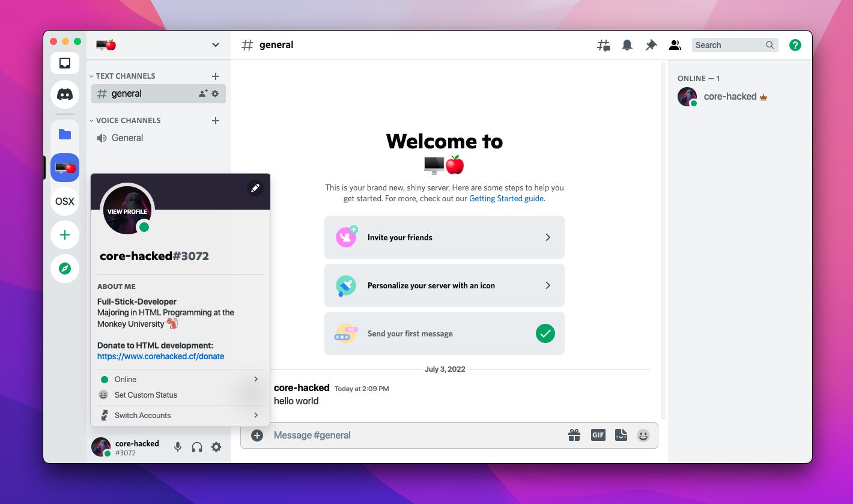Open the Invite your friends card chevron
This screenshot has width=853, height=504.
pos(548,237)
